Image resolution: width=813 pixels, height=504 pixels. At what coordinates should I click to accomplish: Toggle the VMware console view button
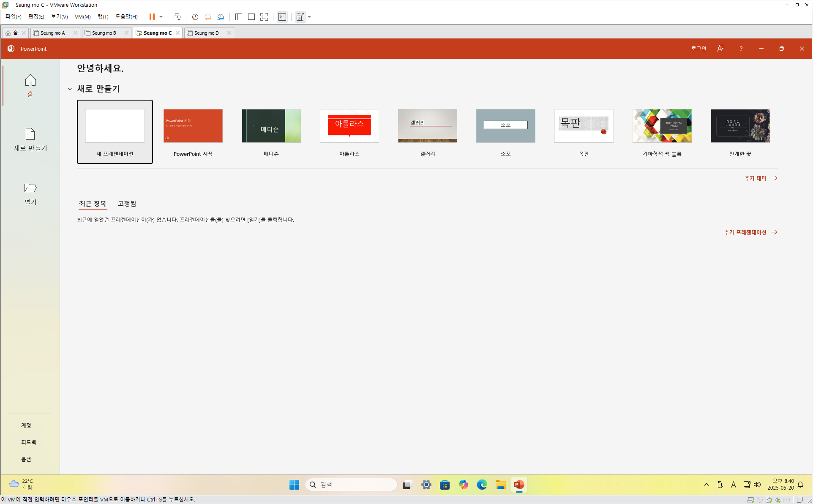[282, 17]
